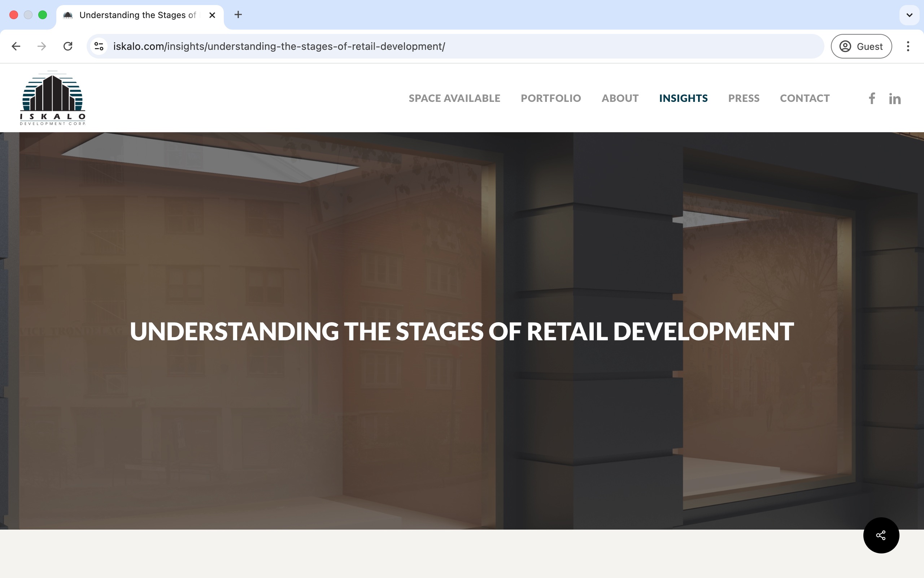The width and height of the screenshot is (924, 578).
Task: Open the Space Available menu item
Action: tap(454, 98)
